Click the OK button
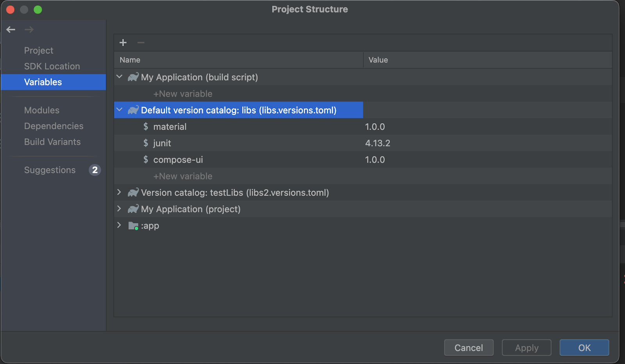 pyautogui.click(x=584, y=347)
